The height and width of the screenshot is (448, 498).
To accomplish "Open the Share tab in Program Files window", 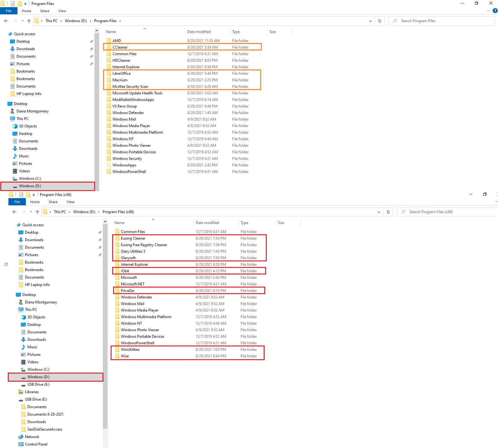I will point(45,11).
